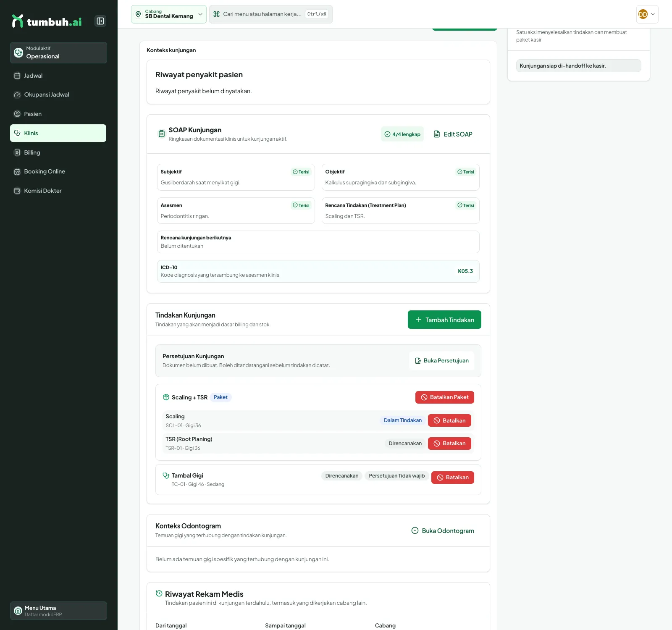Select Klinis in the sidebar
Image resolution: width=672 pixels, height=630 pixels.
(58, 133)
